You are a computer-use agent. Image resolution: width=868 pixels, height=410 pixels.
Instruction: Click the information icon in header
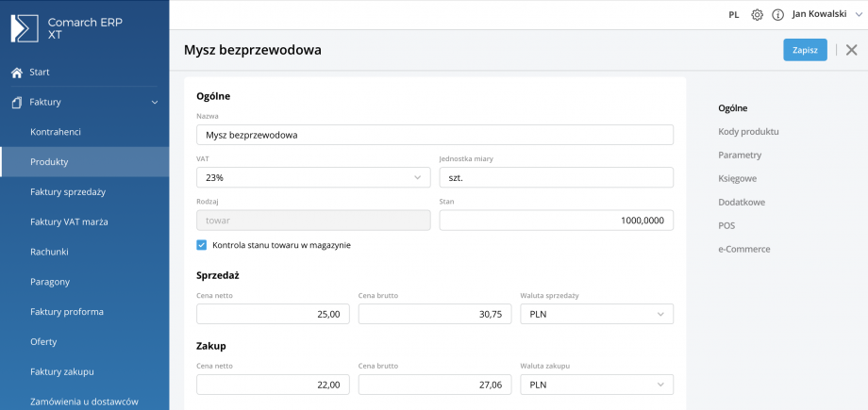tap(778, 15)
